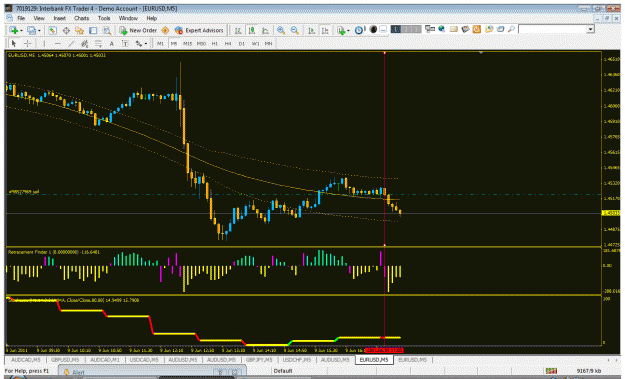This screenshot has width=625, height=379.
Task: Select the horizontal line tool
Action: (x=58, y=43)
